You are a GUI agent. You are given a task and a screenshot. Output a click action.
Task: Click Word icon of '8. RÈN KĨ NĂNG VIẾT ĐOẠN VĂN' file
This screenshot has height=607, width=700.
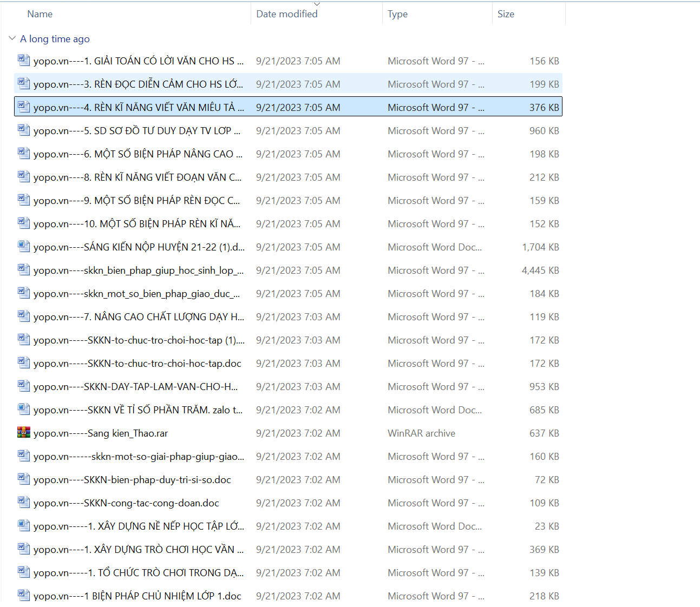[23, 176]
